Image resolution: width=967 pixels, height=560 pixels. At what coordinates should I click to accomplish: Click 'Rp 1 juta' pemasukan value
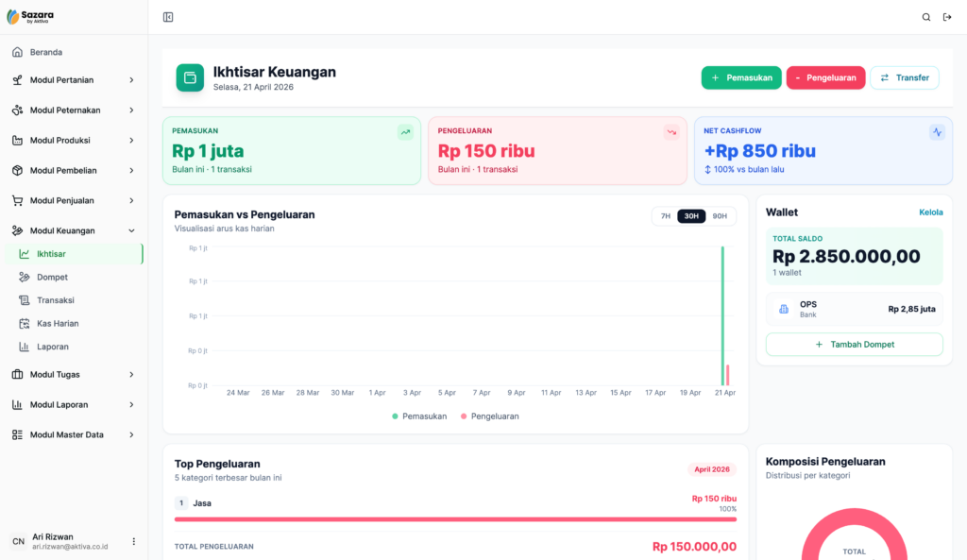coord(208,151)
